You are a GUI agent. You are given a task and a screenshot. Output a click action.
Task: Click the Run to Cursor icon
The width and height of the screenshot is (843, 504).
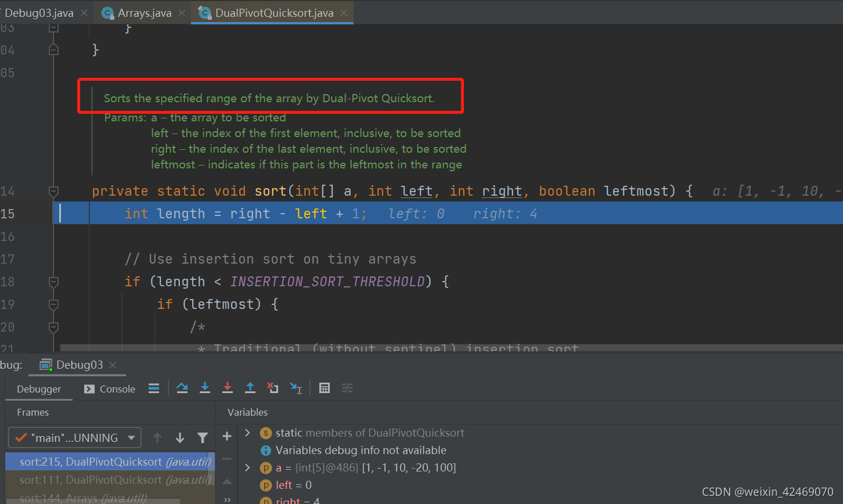click(296, 388)
